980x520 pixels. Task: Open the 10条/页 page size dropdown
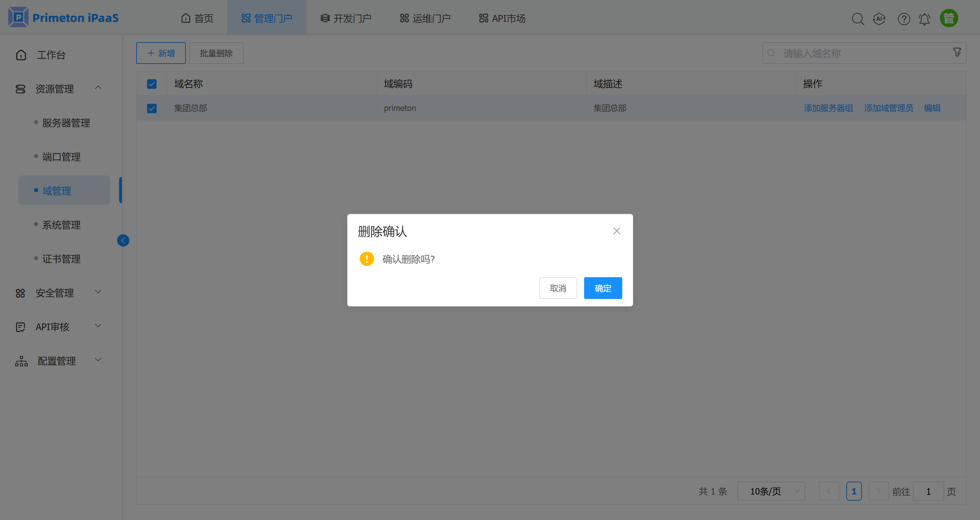[x=771, y=491]
